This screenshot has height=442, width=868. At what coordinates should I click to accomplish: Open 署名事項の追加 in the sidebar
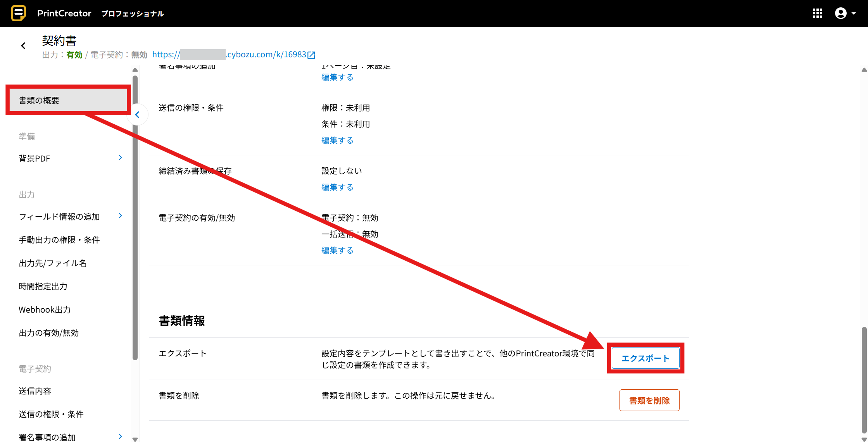pos(47,437)
